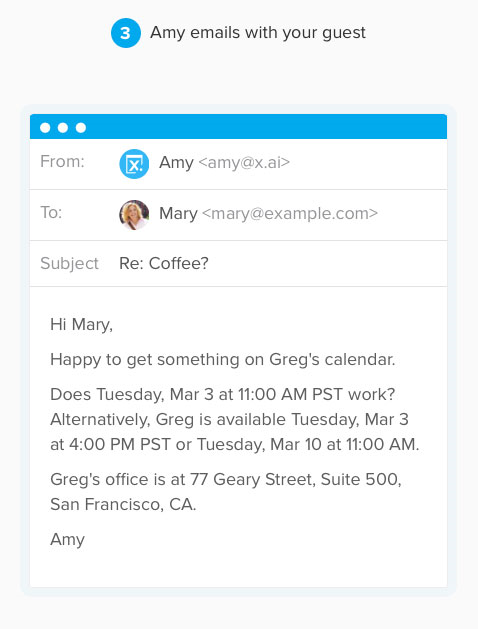Click the mary@example.com recipient address
The image size is (478, 629).
[x=290, y=213]
